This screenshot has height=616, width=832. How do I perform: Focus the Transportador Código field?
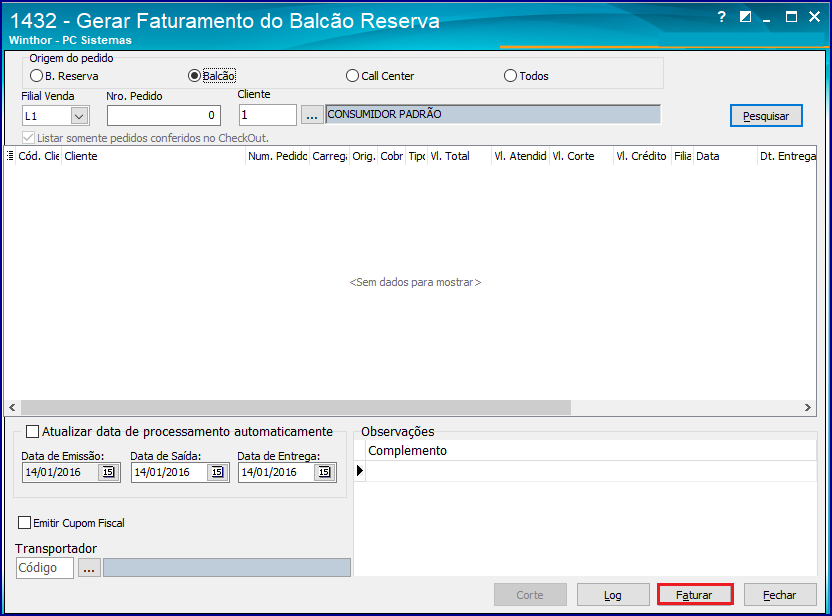pos(45,568)
